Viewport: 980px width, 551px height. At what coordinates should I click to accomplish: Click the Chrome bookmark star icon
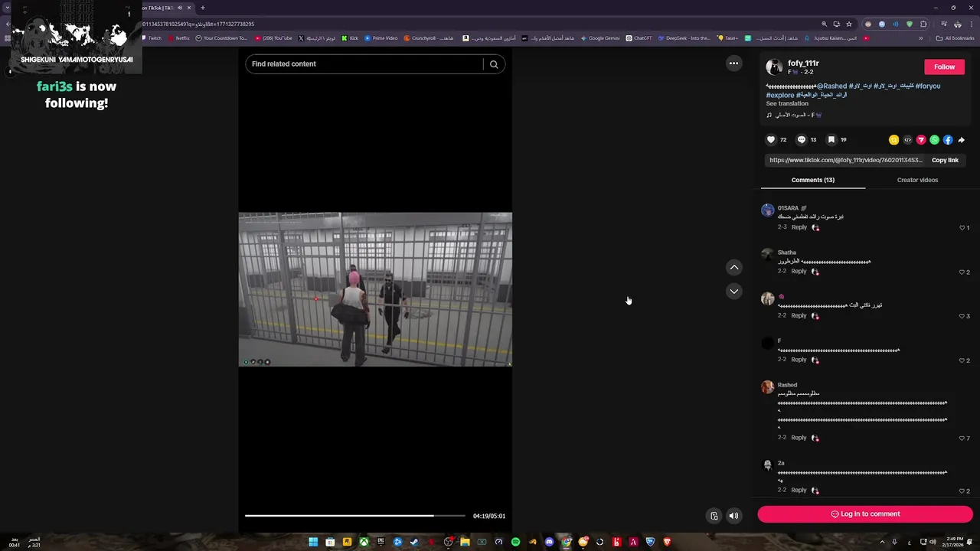[x=849, y=24]
